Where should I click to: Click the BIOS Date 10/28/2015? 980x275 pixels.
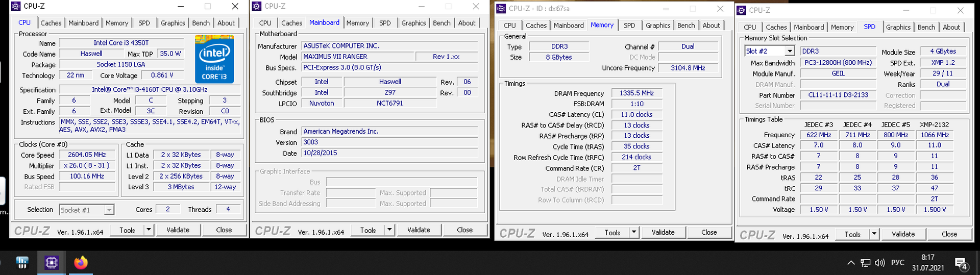pos(389,153)
